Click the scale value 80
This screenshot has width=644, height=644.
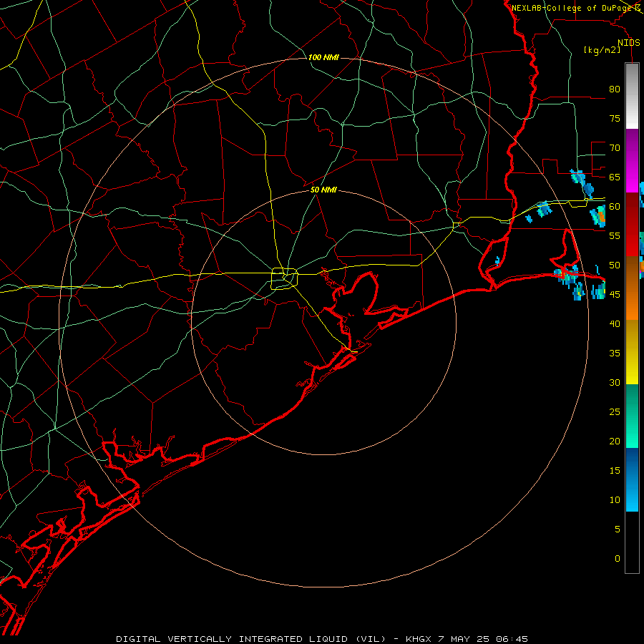pos(615,89)
